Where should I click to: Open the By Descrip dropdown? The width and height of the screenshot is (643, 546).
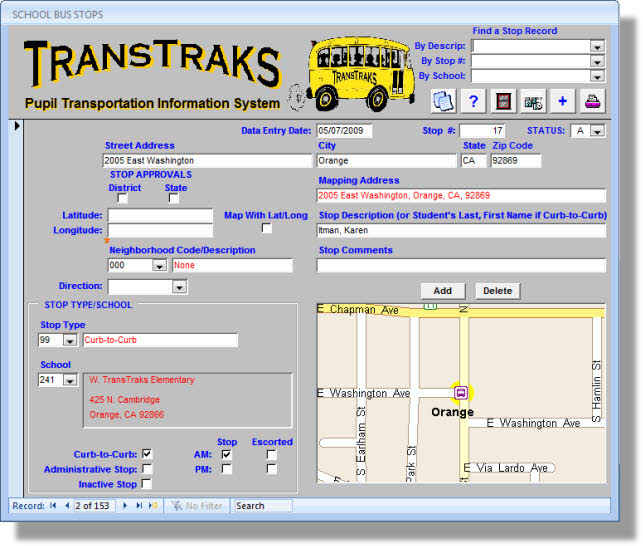(x=597, y=46)
